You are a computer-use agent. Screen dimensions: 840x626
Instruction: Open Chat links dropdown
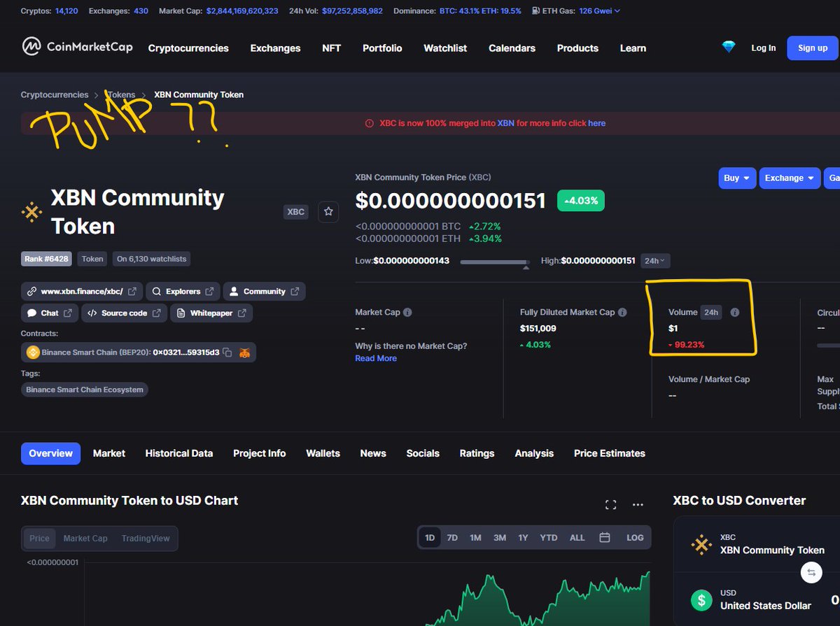pos(49,313)
